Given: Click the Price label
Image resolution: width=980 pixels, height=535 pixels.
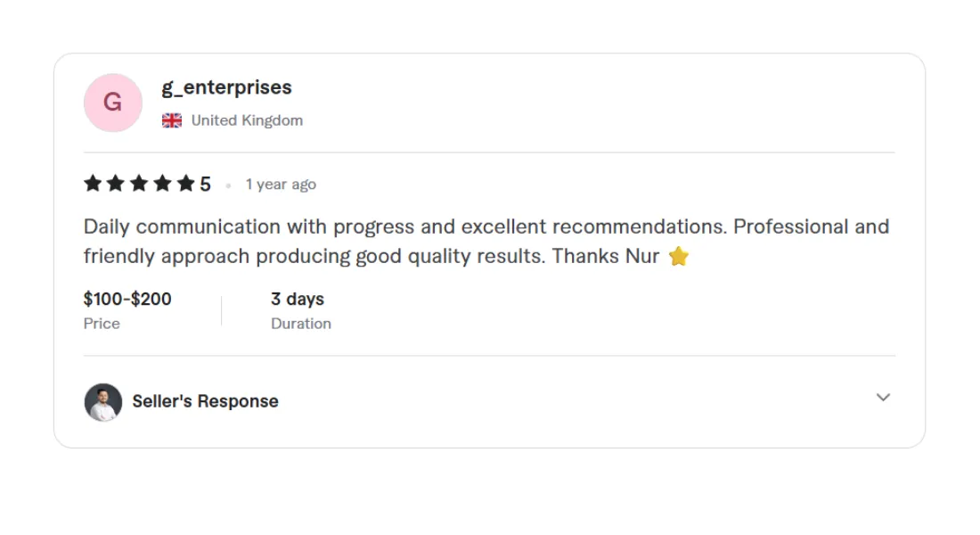Looking at the screenshot, I should [102, 324].
